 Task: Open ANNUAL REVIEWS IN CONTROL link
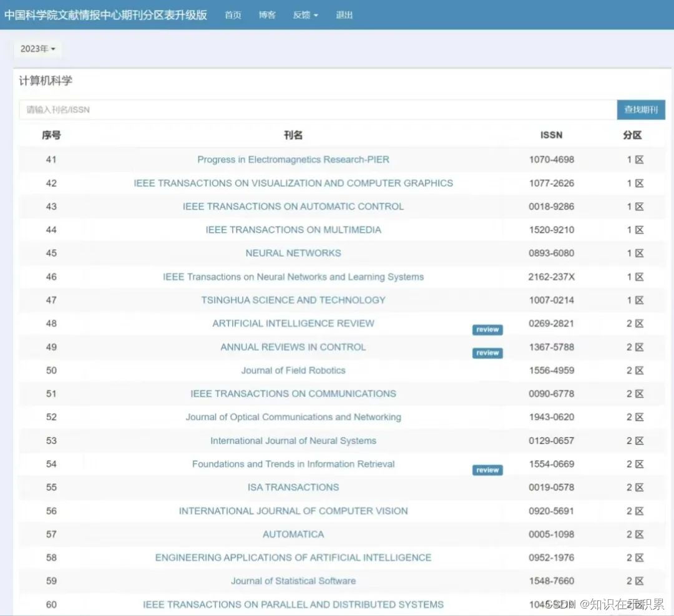pyautogui.click(x=293, y=347)
